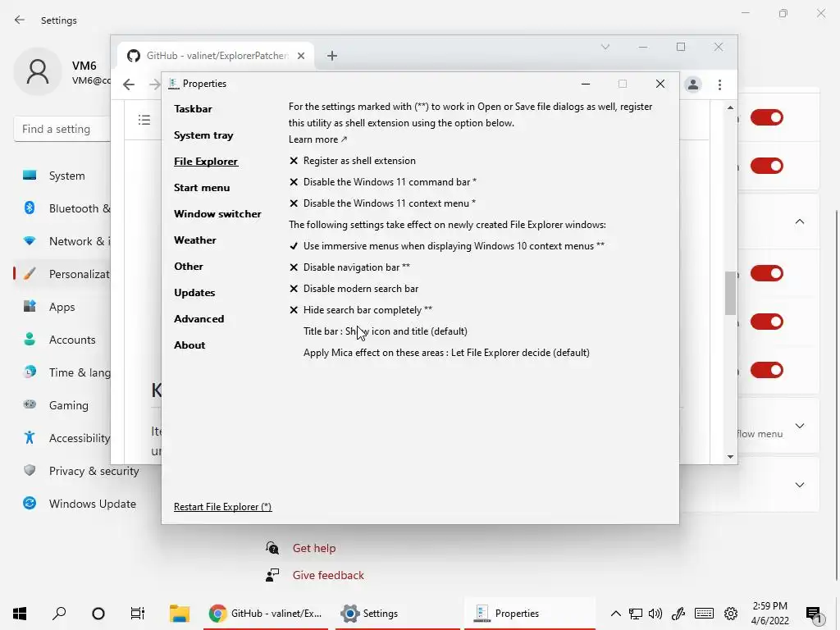The width and height of the screenshot is (840, 630).
Task: Launch File Explorer from taskbar
Action: (180, 613)
